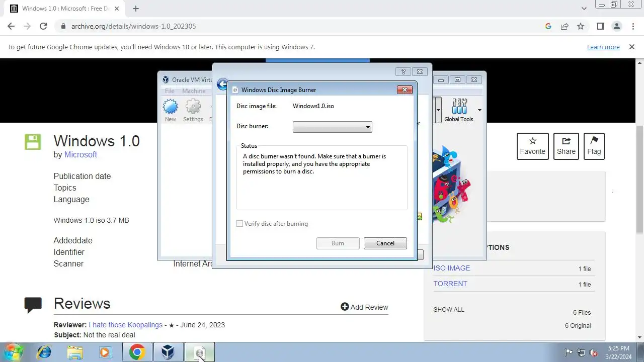Click the address bar URL

(x=133, y=26)
